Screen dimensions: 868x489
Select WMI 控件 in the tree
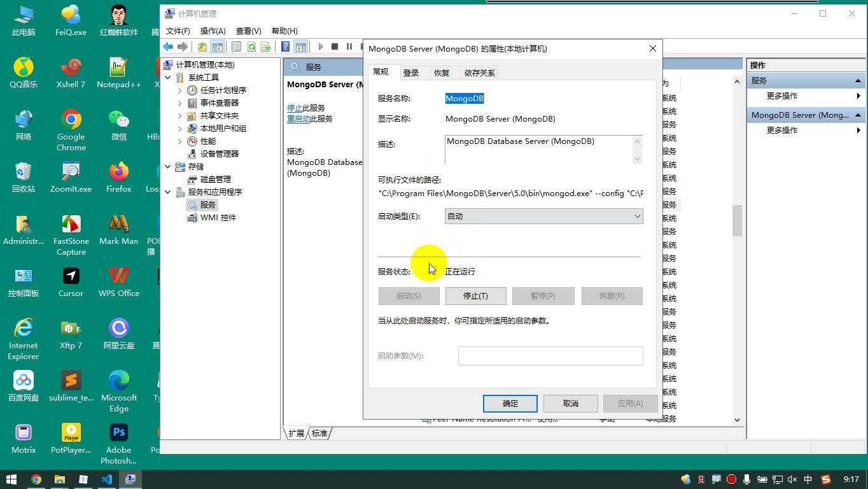(x=212, y=218)
